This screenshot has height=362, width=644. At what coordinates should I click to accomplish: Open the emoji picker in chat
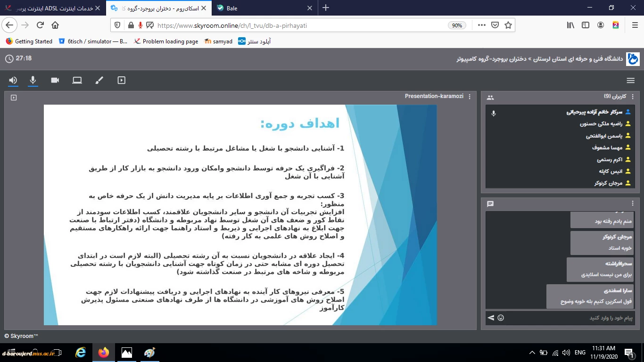(501, 318)
